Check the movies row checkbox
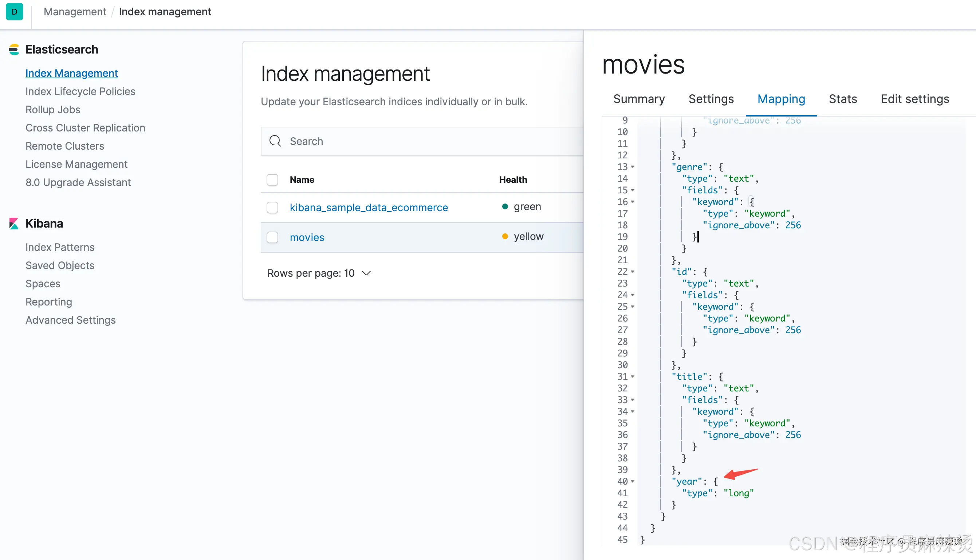The height and width of the screenshot is (560, 976). 272,237
